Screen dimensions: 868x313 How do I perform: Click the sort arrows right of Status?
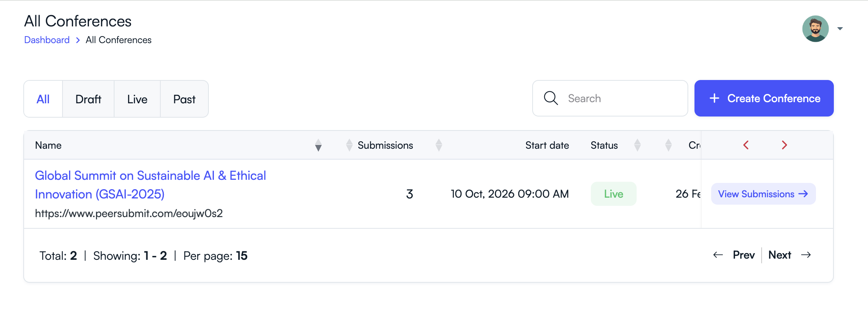click(637, 145)
